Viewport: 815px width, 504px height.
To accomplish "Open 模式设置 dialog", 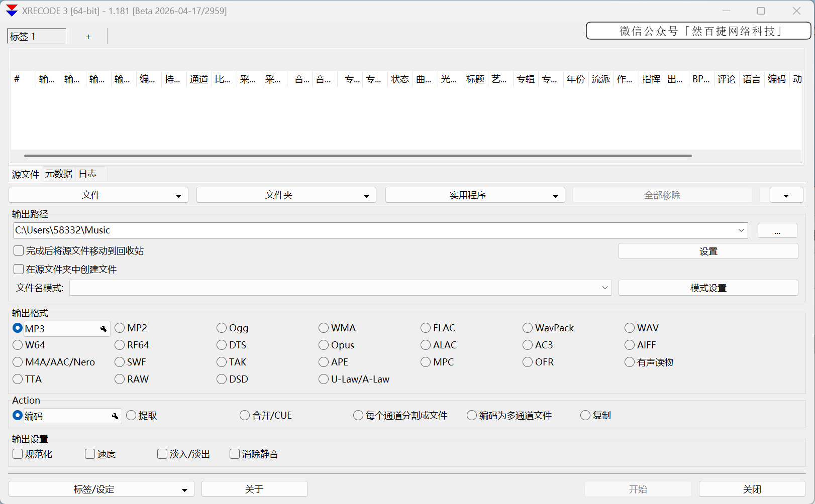I will 708,288.
